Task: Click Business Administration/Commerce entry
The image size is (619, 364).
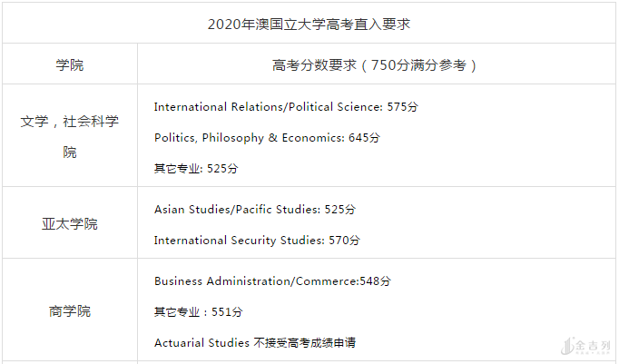Action: click(x=256, y=281)
